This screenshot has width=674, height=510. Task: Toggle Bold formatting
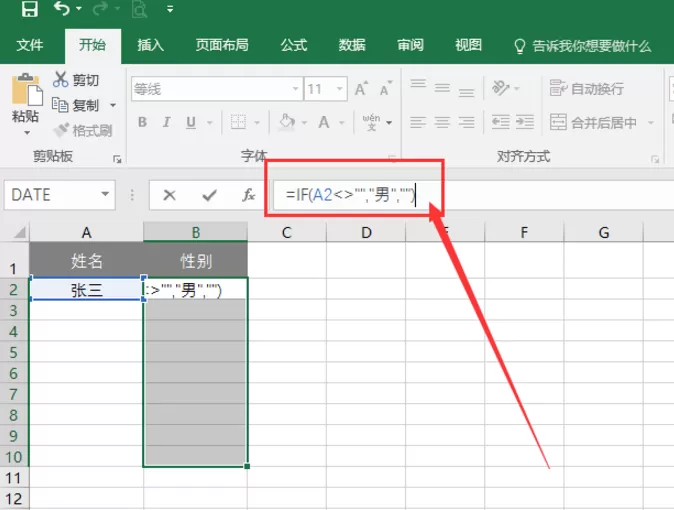click(142, 123)
